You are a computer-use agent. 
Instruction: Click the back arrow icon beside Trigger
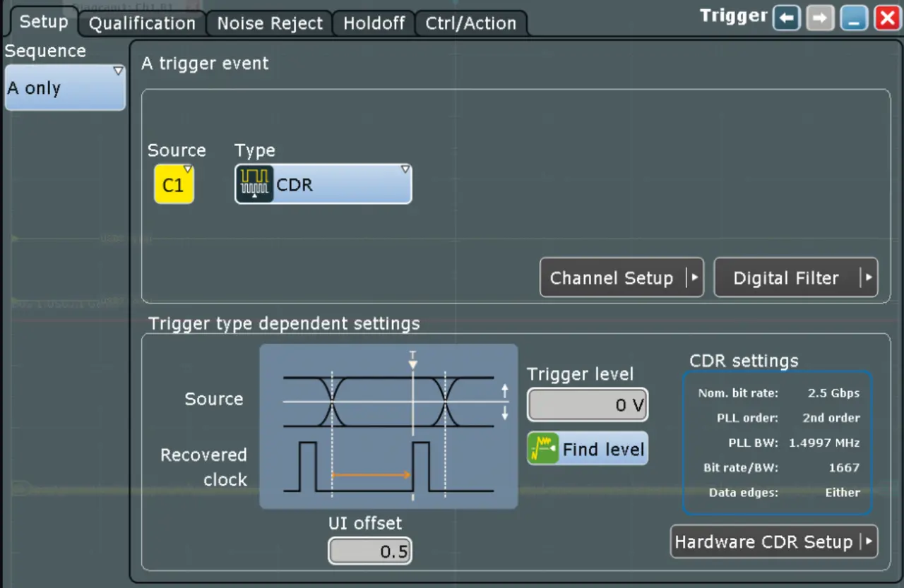pyautogui.click(x=787, y=18)
